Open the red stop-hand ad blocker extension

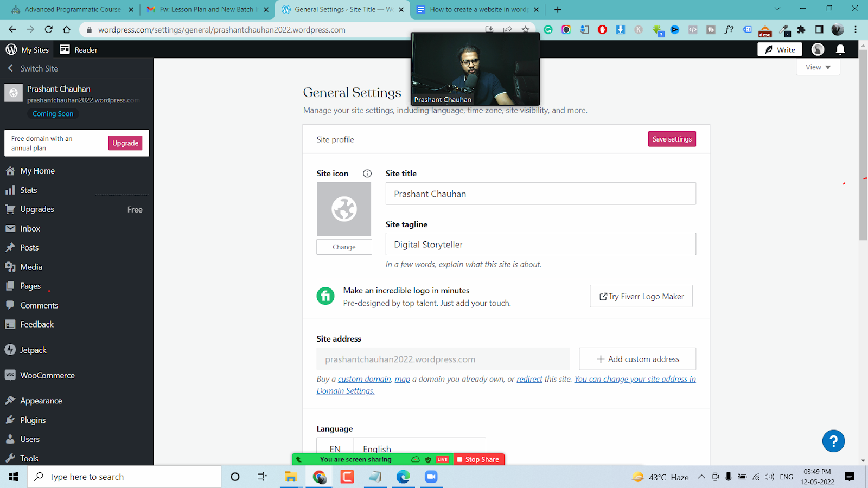click(602, 30)
